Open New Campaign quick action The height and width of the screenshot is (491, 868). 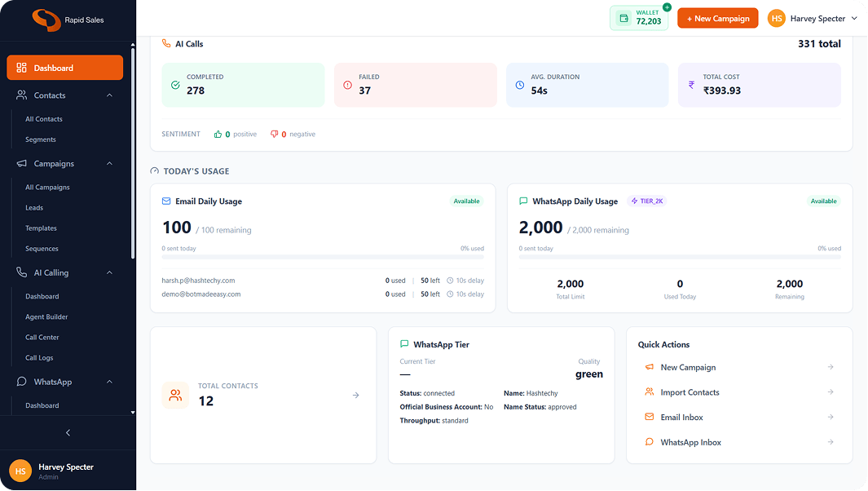[739, 367]
